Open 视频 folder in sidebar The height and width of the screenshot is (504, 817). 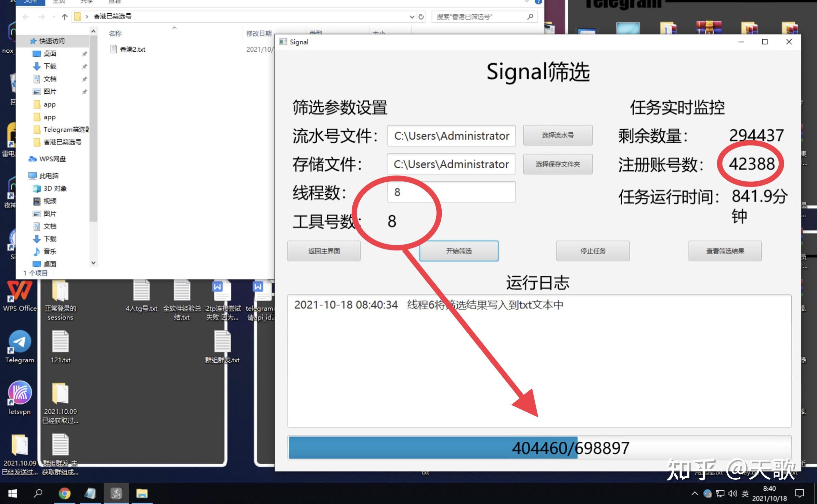tap(45, 201)
